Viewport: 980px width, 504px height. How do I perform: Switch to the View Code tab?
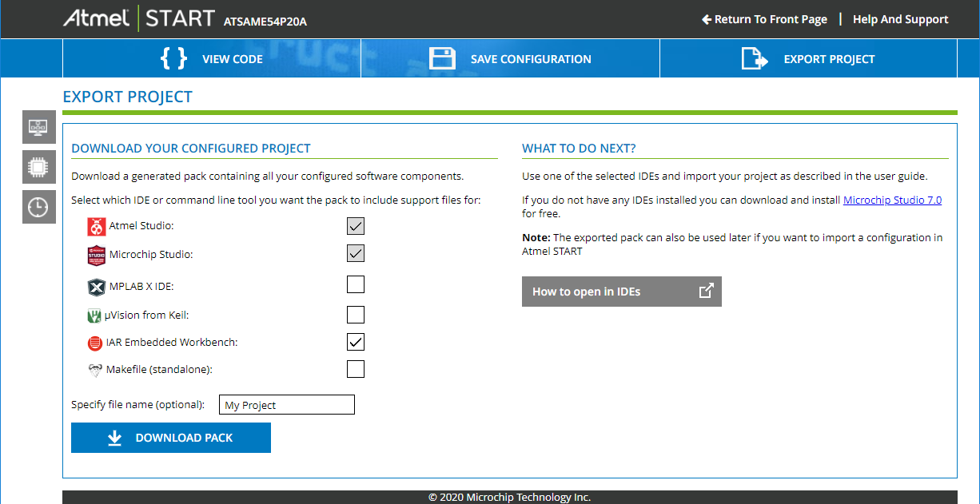point(212,59)
